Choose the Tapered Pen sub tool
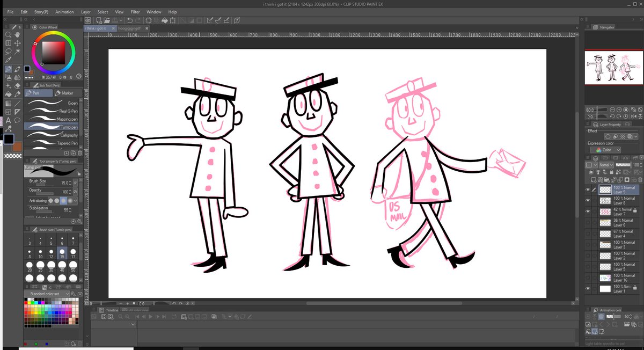Screen dimensions: 644x350 coord(52,143)
